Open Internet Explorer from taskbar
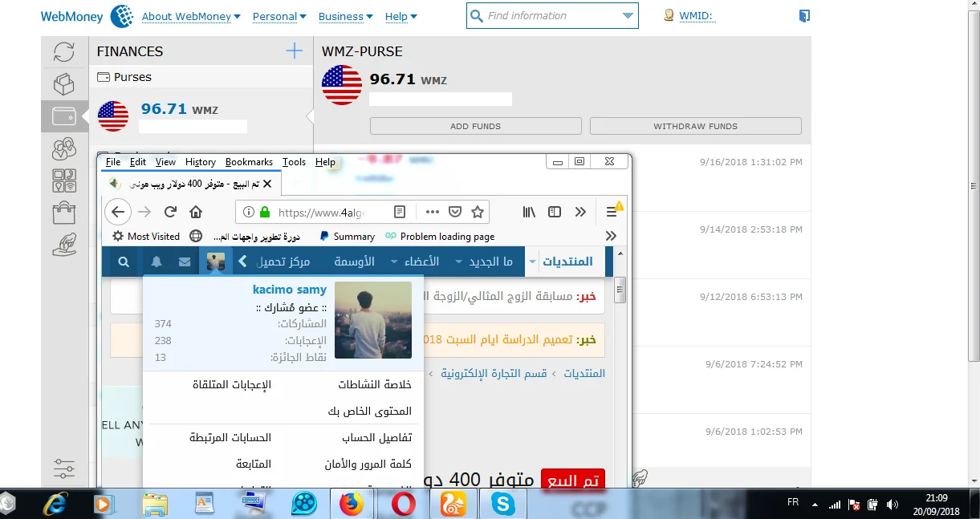Screen dimensions: 980x519 [x=55, y=504]
